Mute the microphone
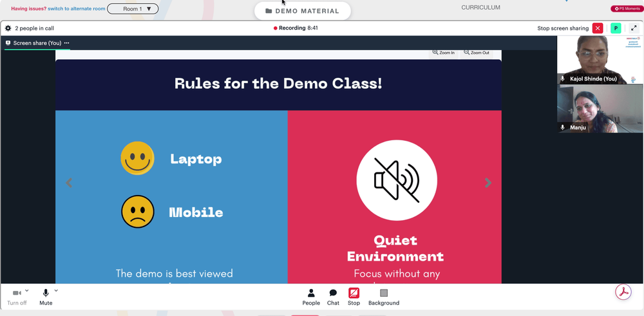Image resolution: width=644 pixels, height=316 pixels. click(46, 297)
